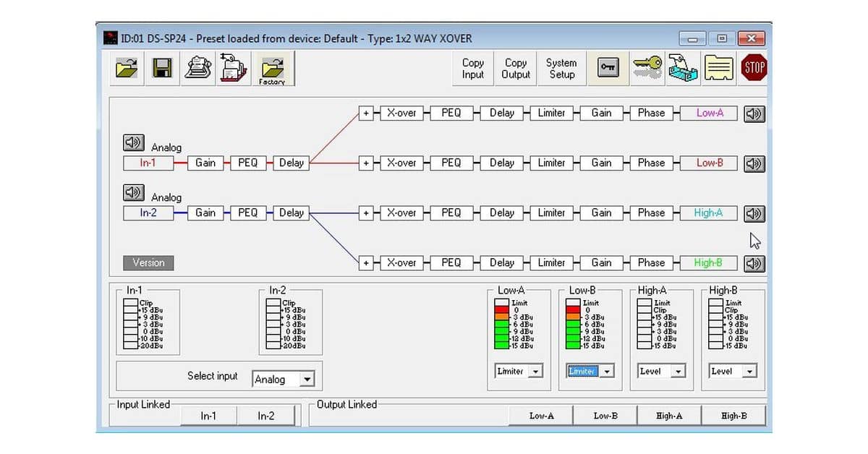Mute the Low-A output speaker
The image size is (868, 454).
pyautogui.click(x=754, y=113)
